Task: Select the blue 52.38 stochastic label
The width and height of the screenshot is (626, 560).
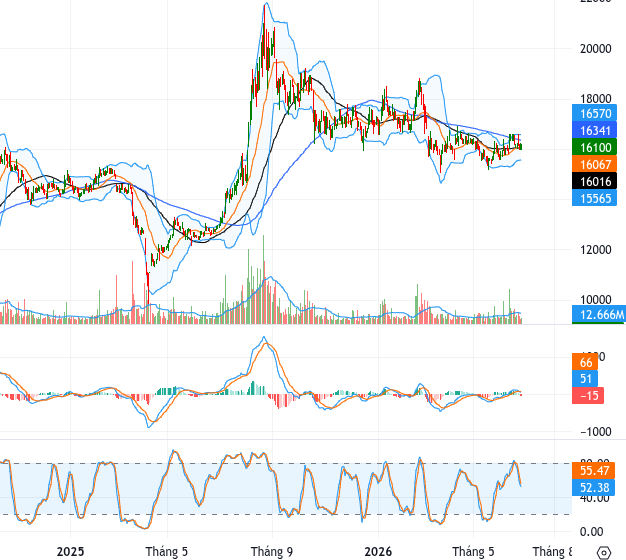Action: pyautogui.click(x=594, y=487)
